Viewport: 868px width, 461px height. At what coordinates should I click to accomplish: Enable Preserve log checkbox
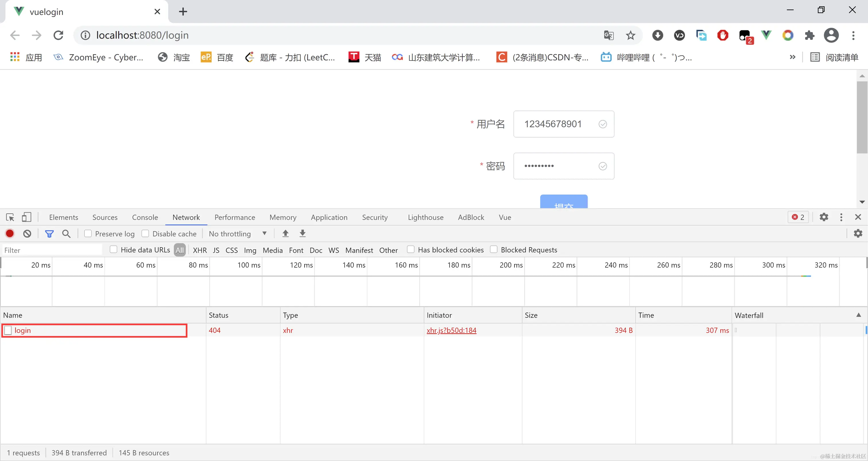pos(88,233)
